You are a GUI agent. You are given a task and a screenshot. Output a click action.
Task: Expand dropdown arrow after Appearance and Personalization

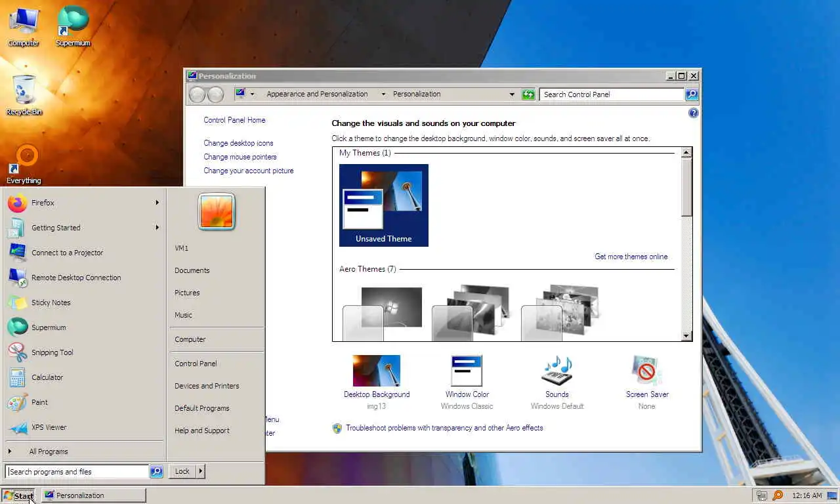point(383,94)
